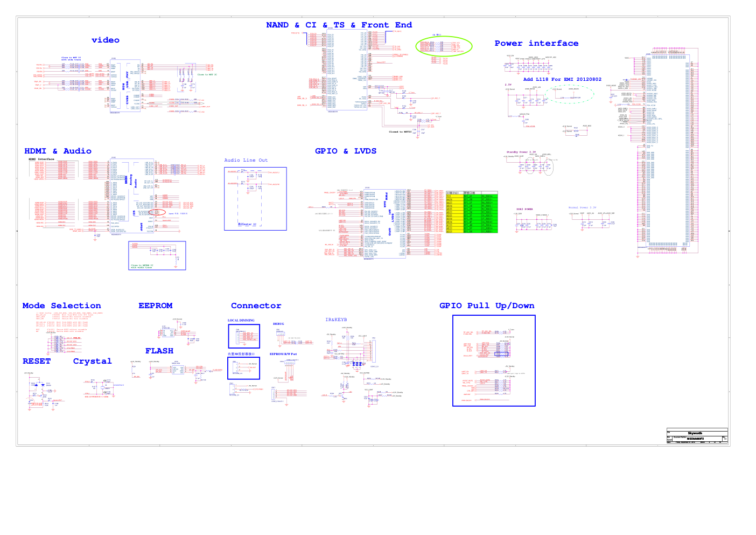Click the "IR&KEYB" label
The image size is (756, 535).
point(336,320)
